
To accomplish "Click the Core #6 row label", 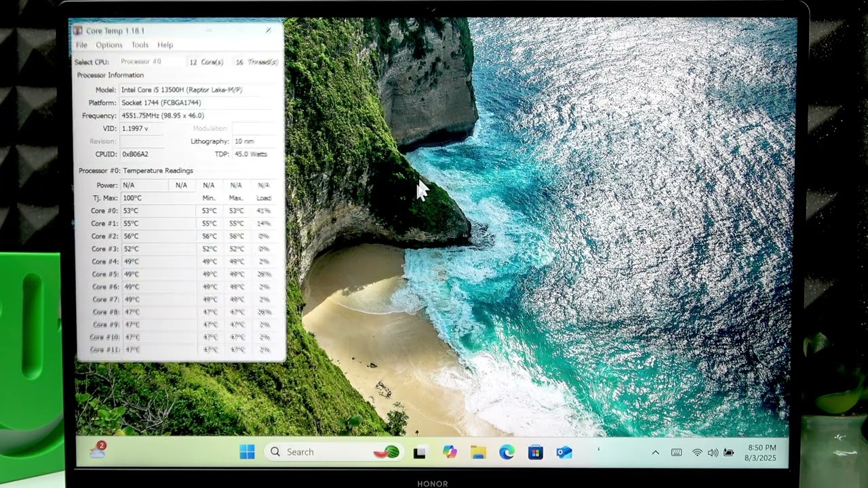I will (105, 287).
